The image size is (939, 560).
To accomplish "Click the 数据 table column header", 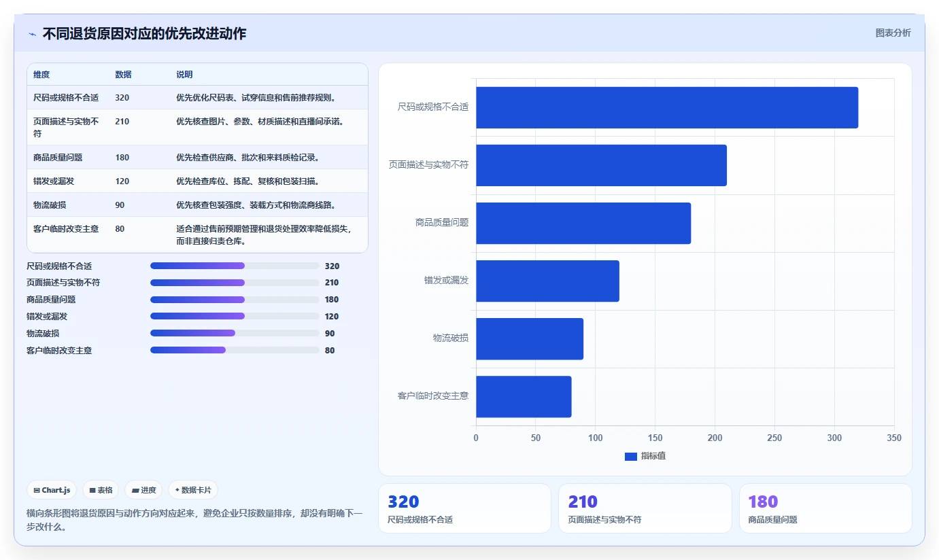I will pos(123,75).
